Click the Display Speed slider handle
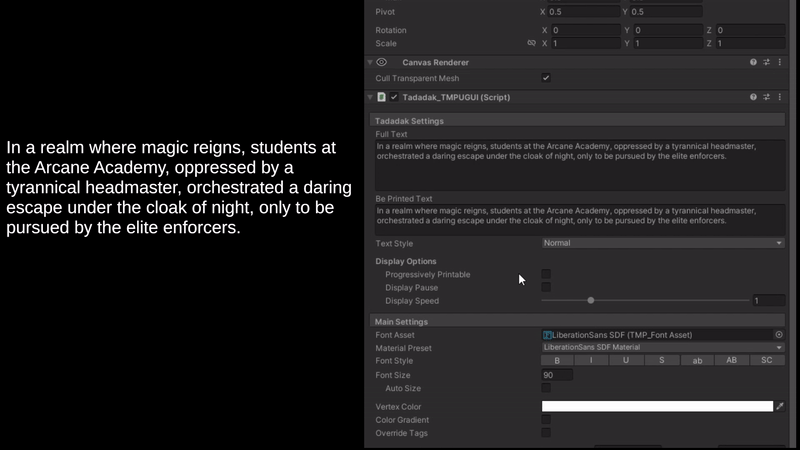 pyautogui.click(x=591, y=301)
